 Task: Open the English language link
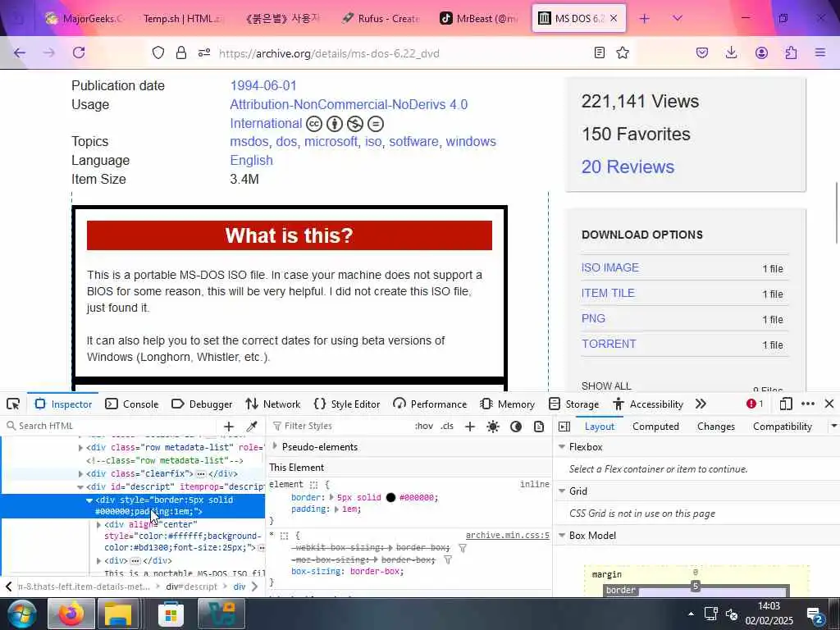pyautogui.click(x=251, y=160)
